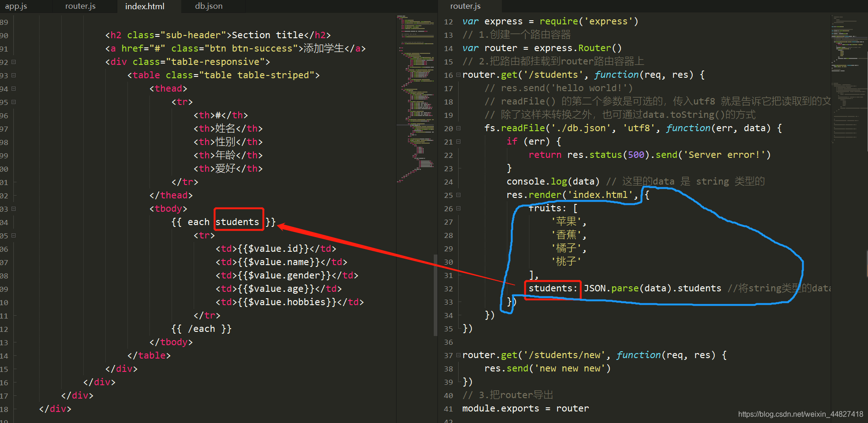868x423 pixels.
Task: Click require('express') on line 12
Action: click(x=589, y=21)
